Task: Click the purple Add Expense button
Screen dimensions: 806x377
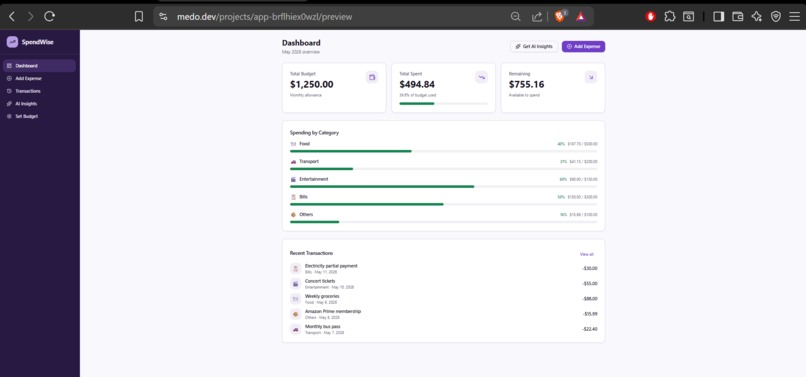Action: (583, 46)
